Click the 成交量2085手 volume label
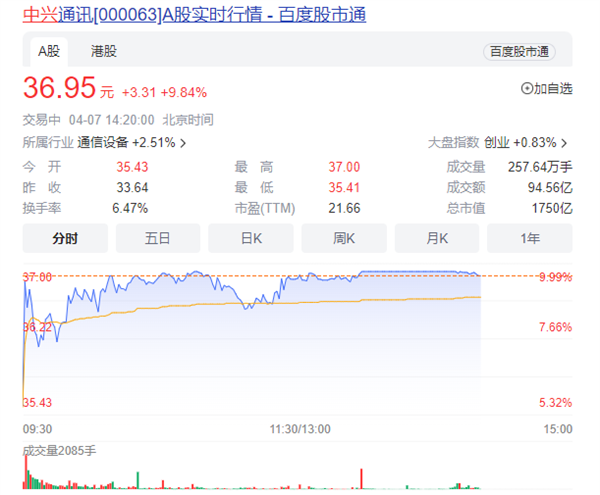The height and width of the screenshot is (495, 600). [x=59, y=451]
